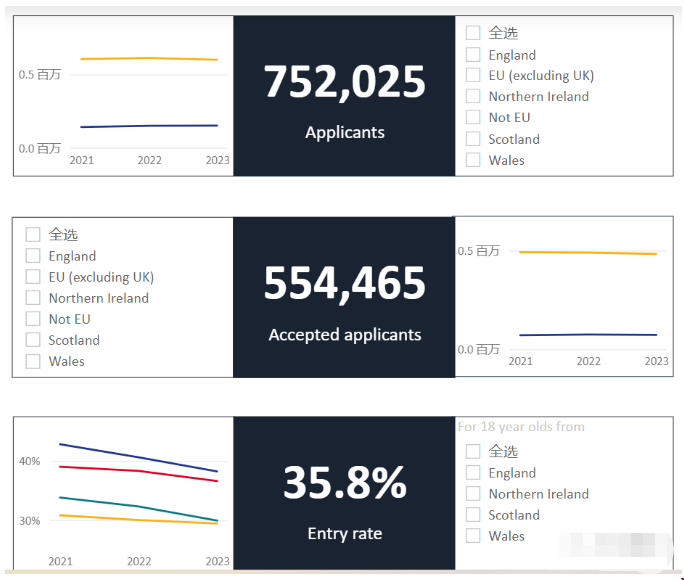The width and height of the screenshot is (684, 580).
Task: Tick 全选 in the Accepted applicants filter
Action: [33, 234]
